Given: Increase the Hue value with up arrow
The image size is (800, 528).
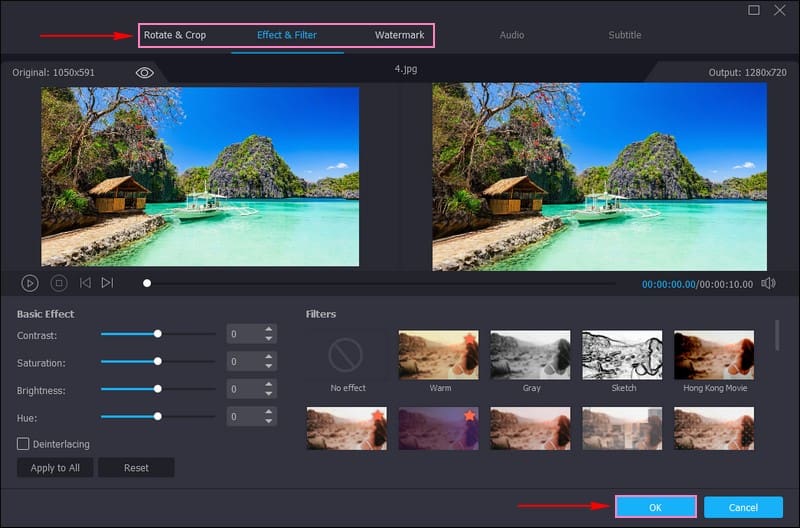Looking at the screenshot, I should point(268,411).
